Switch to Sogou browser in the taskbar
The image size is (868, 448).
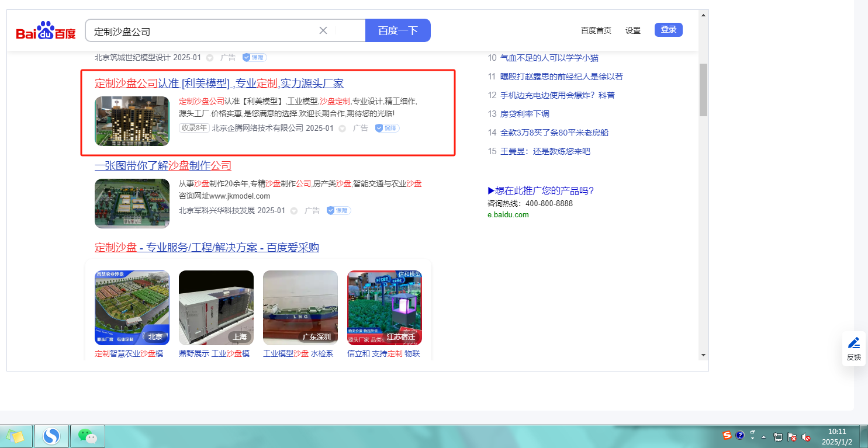[52, 436]
